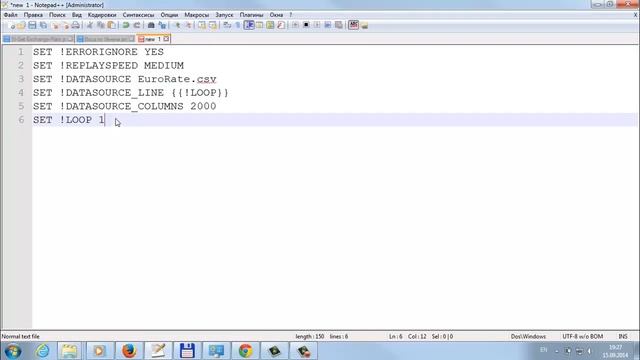Open the Windows Start button
Screen dimensions: 640x360
[13, 351]
